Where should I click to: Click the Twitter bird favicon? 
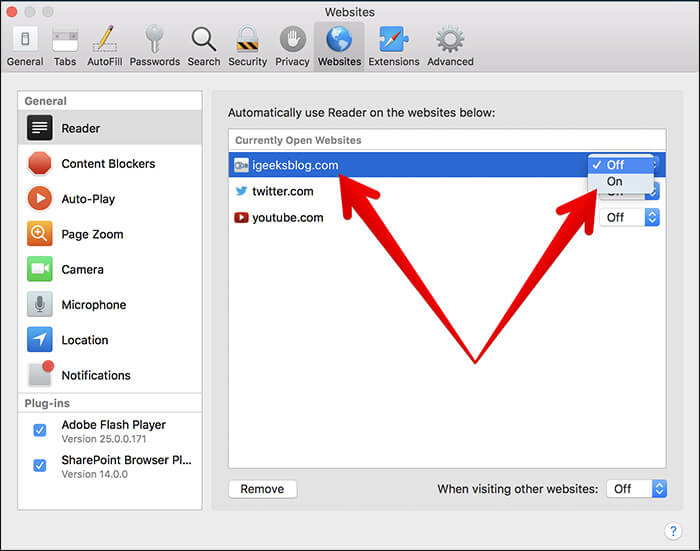tap(241, 191)
